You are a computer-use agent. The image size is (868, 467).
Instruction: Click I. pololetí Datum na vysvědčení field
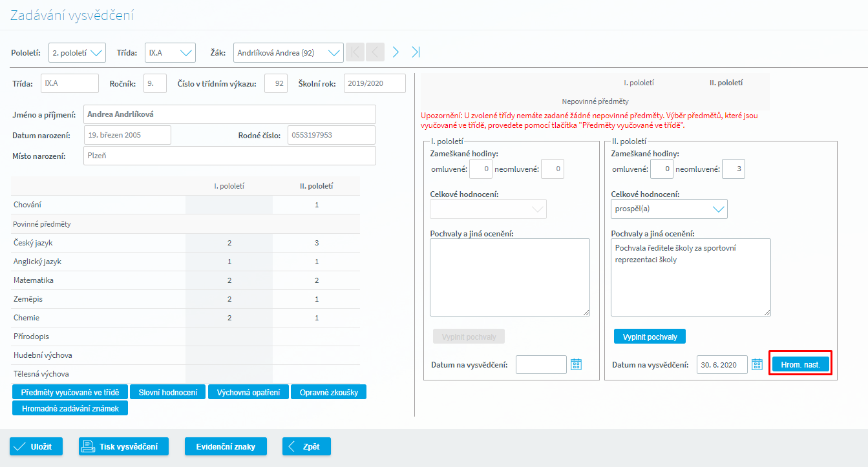click(541, 365)
